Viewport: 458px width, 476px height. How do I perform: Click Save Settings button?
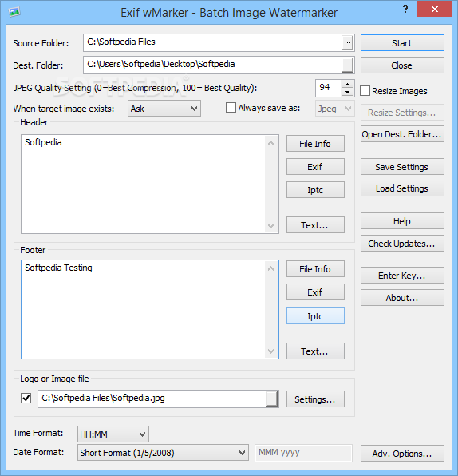[x=402, y=167]
